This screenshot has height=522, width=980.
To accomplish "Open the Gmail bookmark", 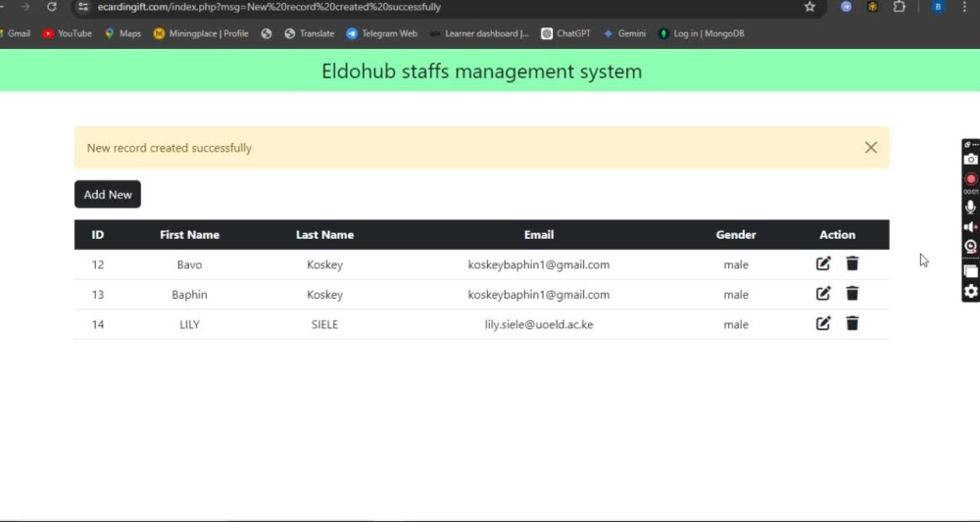I will click(15, 33).
